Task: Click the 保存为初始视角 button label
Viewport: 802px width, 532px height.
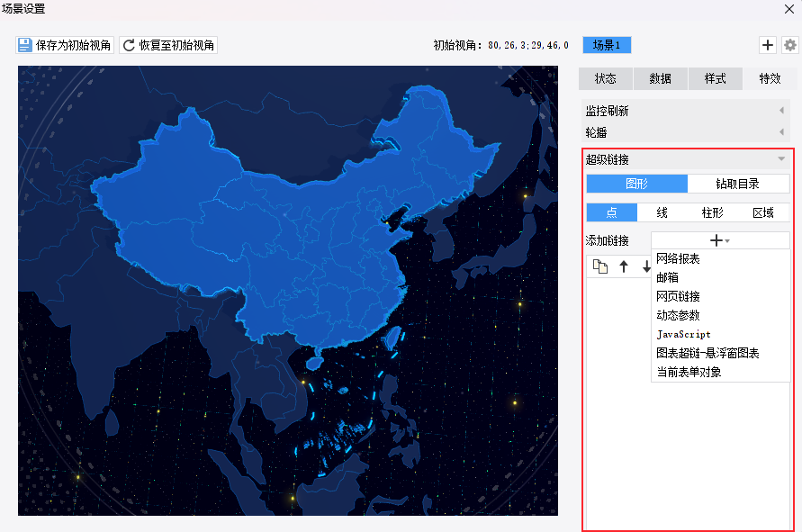Action: point(73,45)
